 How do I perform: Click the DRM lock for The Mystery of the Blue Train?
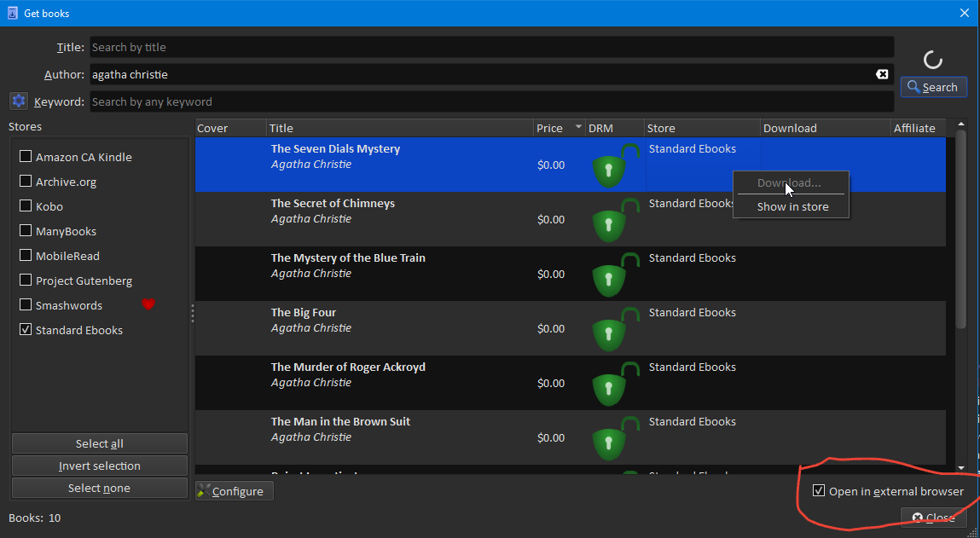point(615,275)
